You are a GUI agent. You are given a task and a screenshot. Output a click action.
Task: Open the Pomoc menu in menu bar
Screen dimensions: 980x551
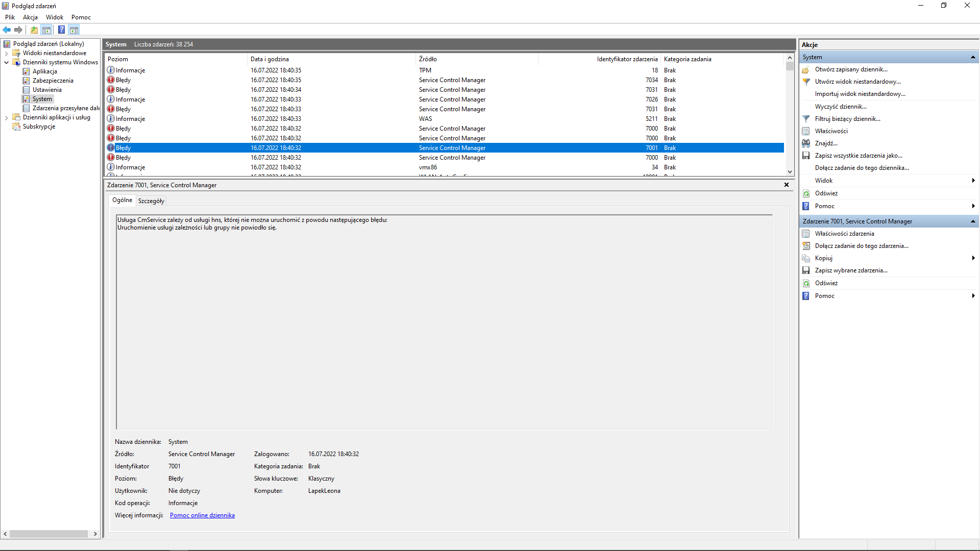point(81,17)
